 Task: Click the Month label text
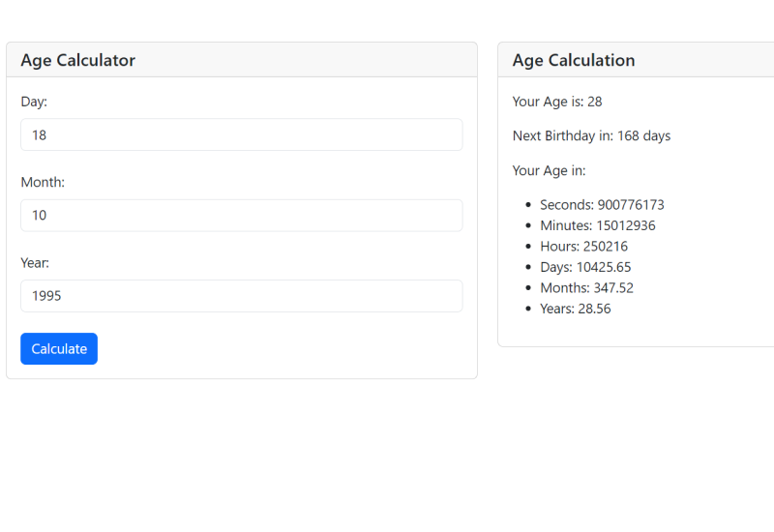pyautogui.click(x=43, y=182)
